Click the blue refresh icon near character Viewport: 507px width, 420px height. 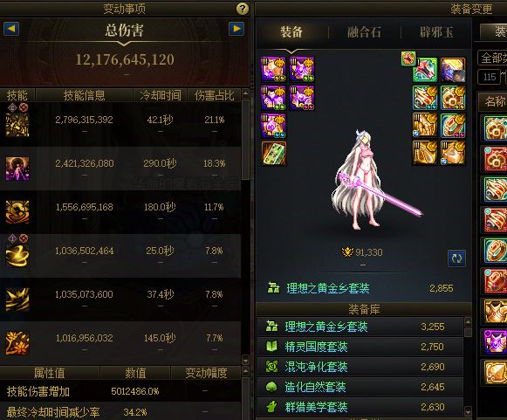[x=456, y=258]
